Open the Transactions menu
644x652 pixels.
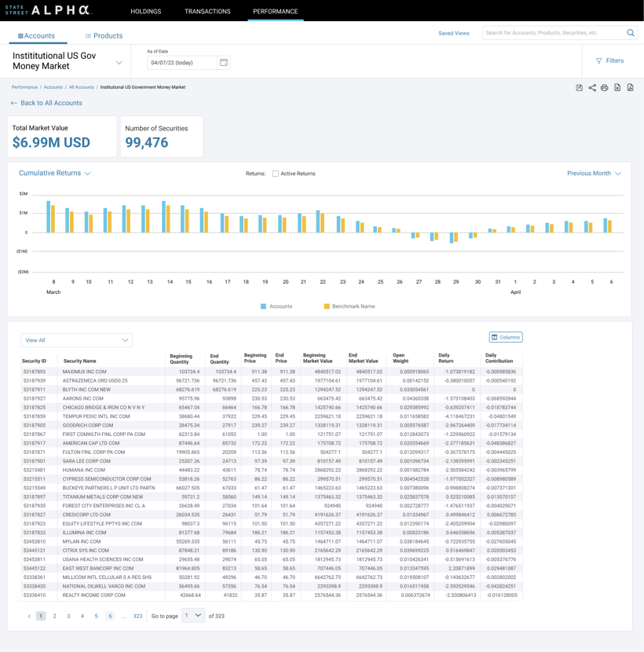207,12
